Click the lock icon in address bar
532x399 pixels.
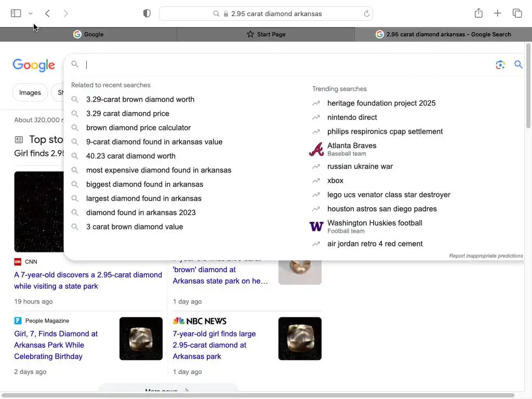point(226,14)
